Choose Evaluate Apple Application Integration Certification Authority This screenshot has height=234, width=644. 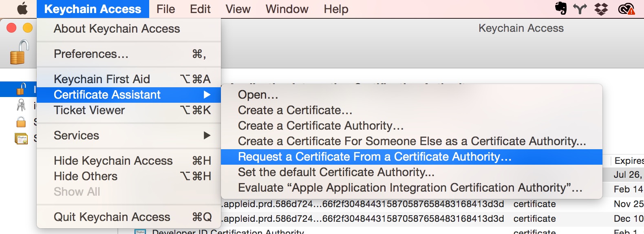(412, 188)
